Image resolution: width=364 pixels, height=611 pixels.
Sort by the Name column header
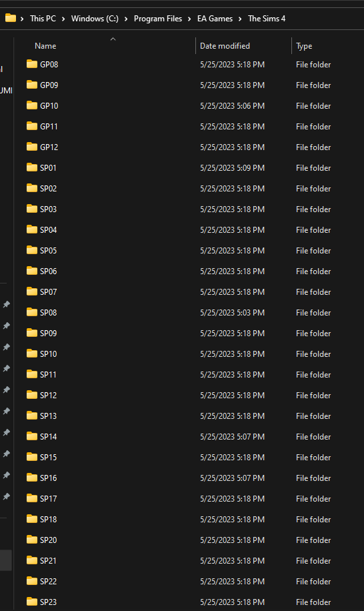coord(45,46)
